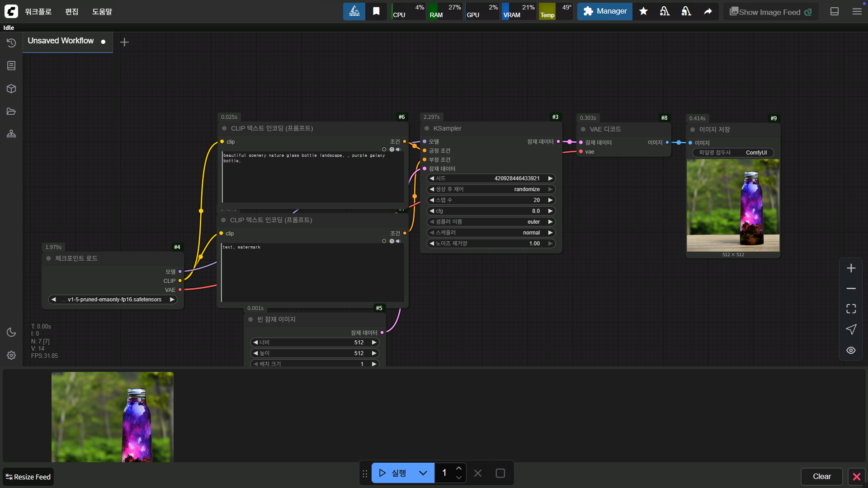This screenshot has height=488, width=868.
Task: Open the settings gear icon
Action: (11, 355)
